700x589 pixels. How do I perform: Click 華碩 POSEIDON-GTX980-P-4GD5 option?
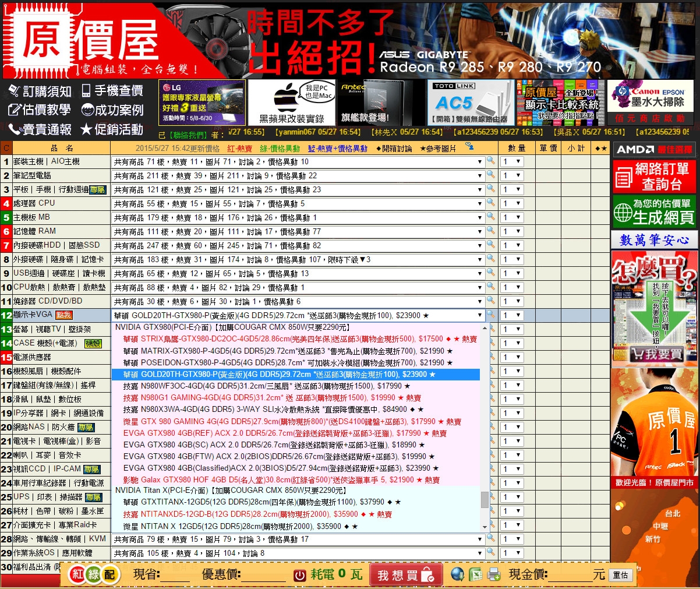click(296, 362)
